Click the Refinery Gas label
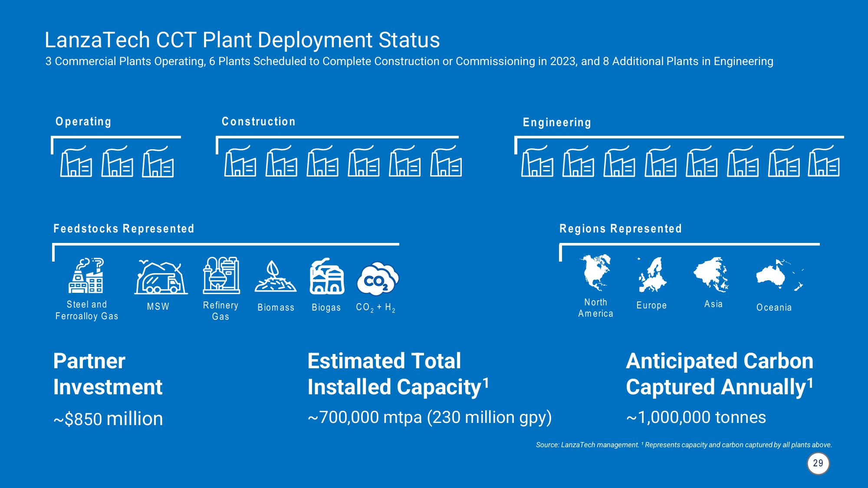Screen dimensions: 868x488 click(x=220, y=311)
